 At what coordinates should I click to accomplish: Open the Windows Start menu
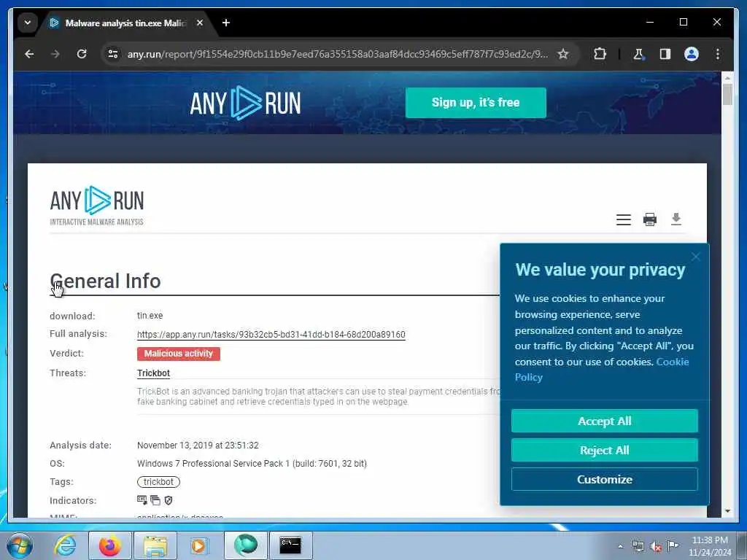20,545
